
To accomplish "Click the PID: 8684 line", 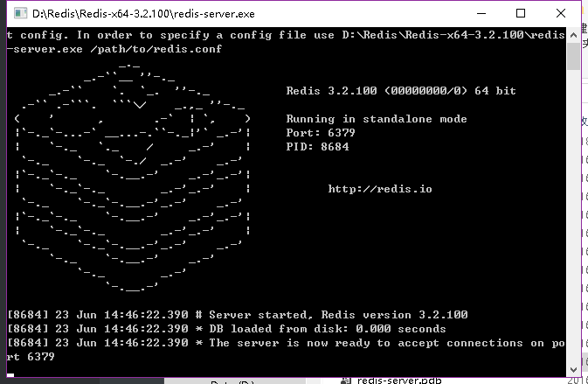I will (317, 147).
